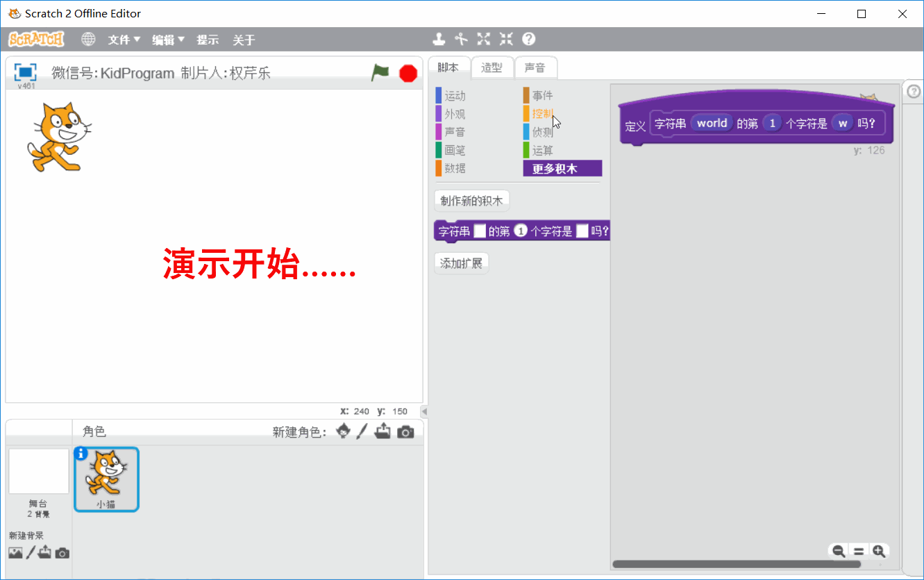Select the delete scissors tool
This screenshot has height=580, width=924.
pos(461,39)
